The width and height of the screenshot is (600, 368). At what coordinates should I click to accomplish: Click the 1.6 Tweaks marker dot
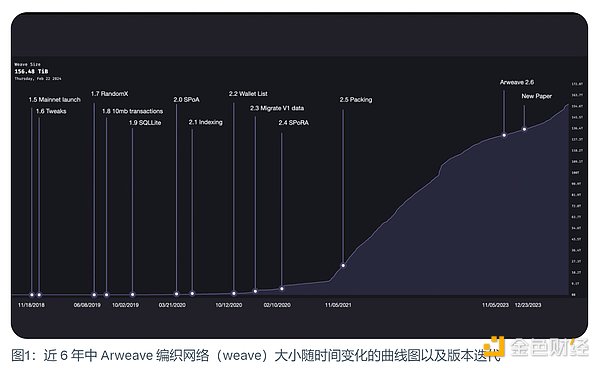click(39, 295)
